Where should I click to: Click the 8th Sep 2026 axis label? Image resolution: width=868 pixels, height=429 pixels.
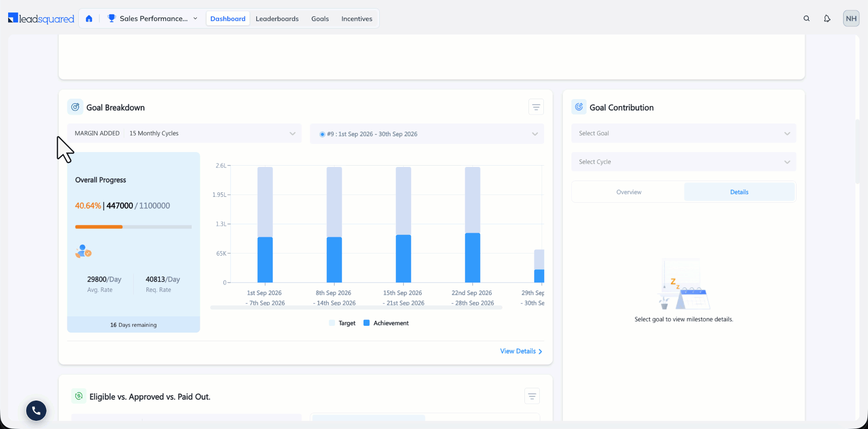coord(334,298)
